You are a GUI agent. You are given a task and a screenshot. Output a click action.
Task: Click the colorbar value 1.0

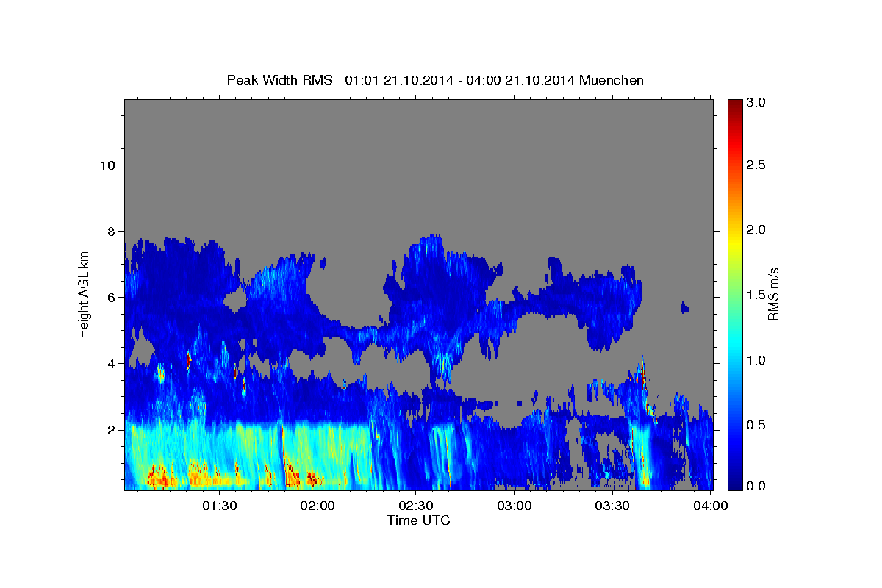pos(758,359)
